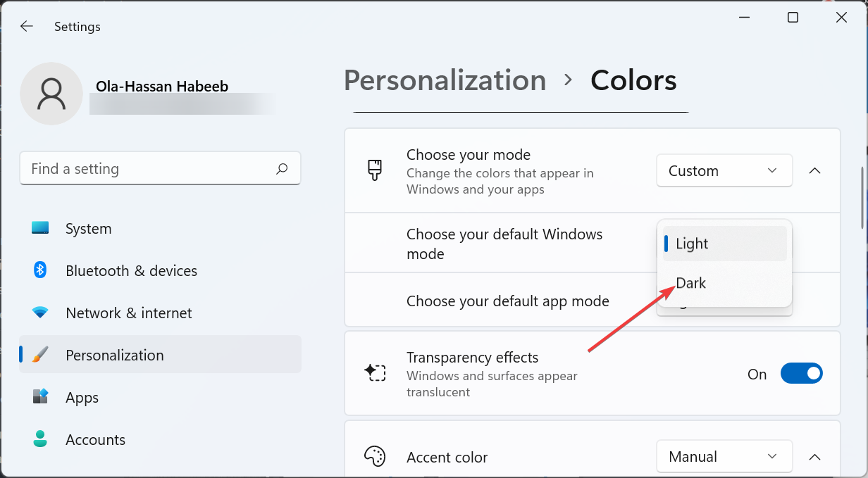Turn off Transparency effects
Image resolution: width=868 pixels, height=478 pixels.
802,373
